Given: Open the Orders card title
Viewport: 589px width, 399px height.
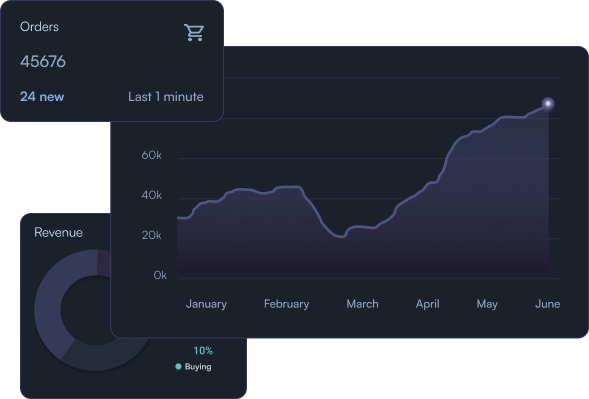Looking at the screenshot, I should coord(39,27).
